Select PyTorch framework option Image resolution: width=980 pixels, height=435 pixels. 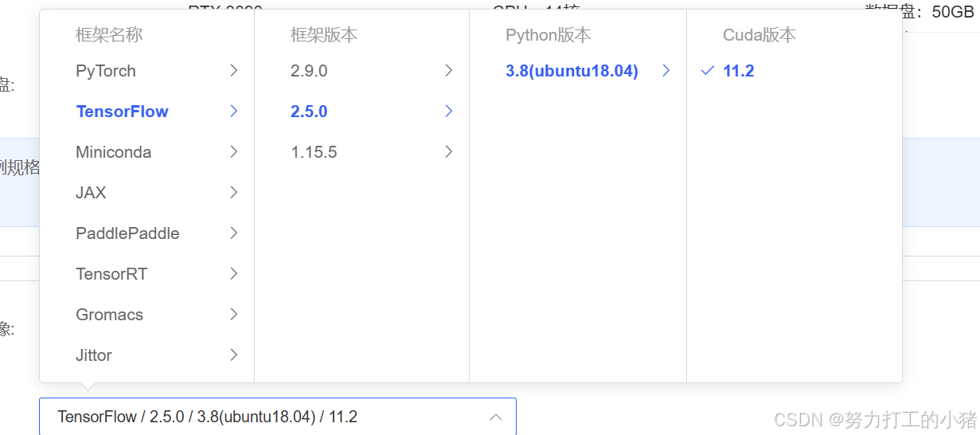point(106,71)
